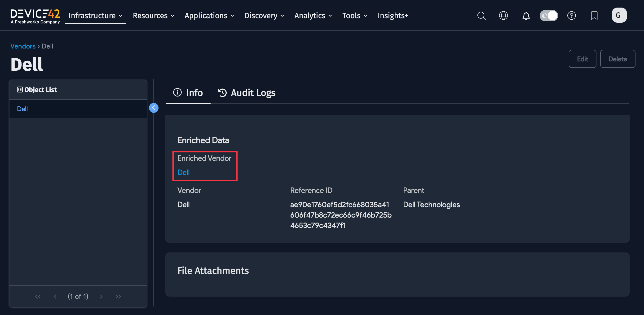Switch to the Audit Logs tab
Image resolution: width=644 pixels, height=315 pixels.
tap(247, 93)
